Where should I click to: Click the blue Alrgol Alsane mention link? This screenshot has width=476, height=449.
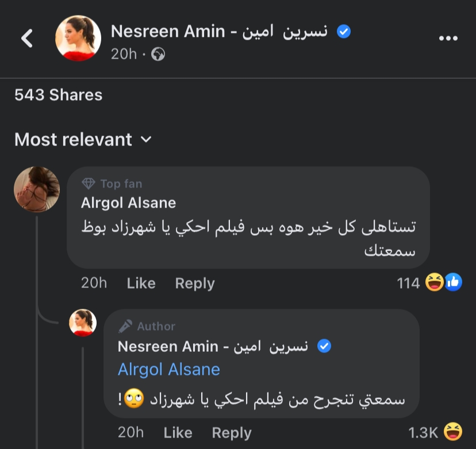tap(168, 369)
